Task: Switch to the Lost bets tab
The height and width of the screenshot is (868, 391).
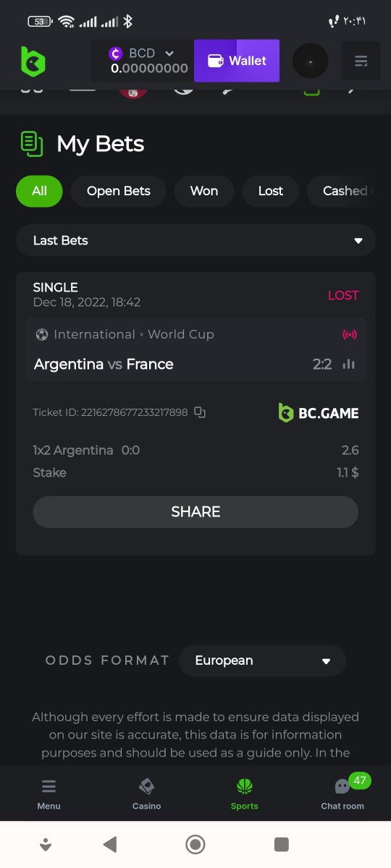Action: (270, 191)
